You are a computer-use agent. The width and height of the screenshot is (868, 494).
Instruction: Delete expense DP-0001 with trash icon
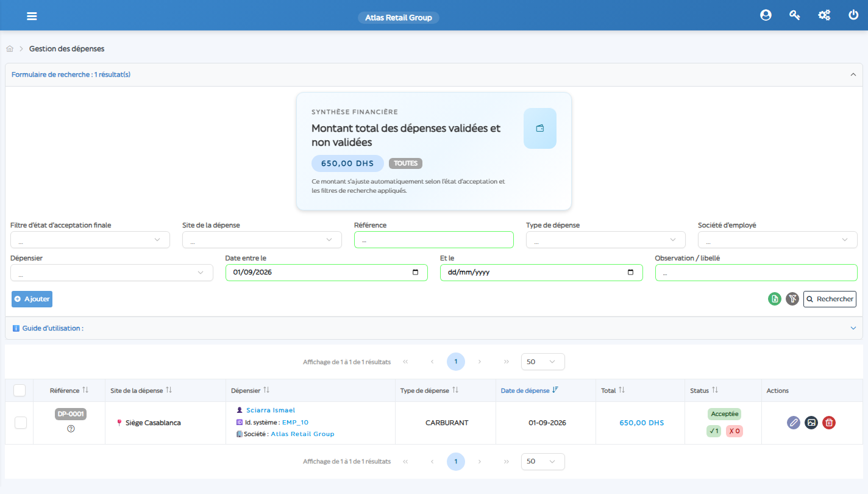pos(828,422)
